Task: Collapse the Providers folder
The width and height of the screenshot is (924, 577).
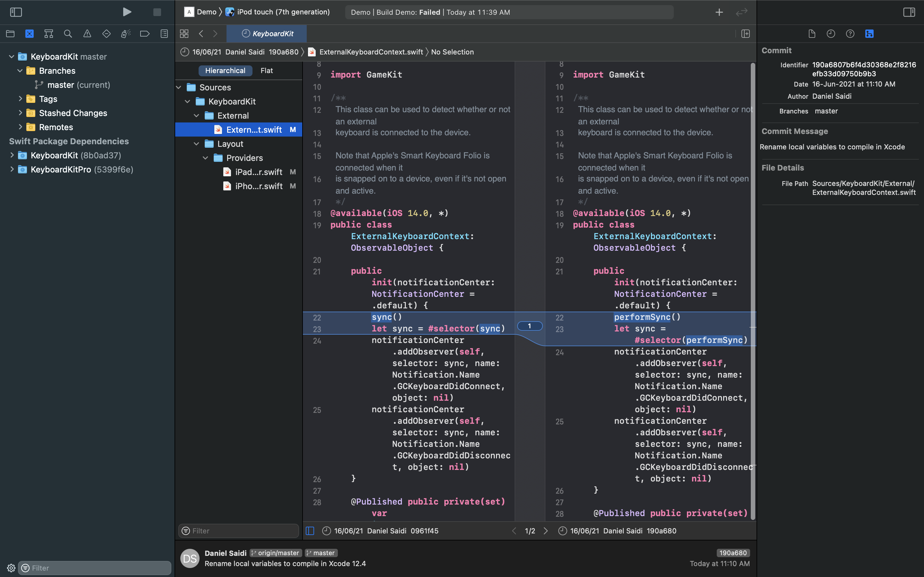Action: coord(205,158)
